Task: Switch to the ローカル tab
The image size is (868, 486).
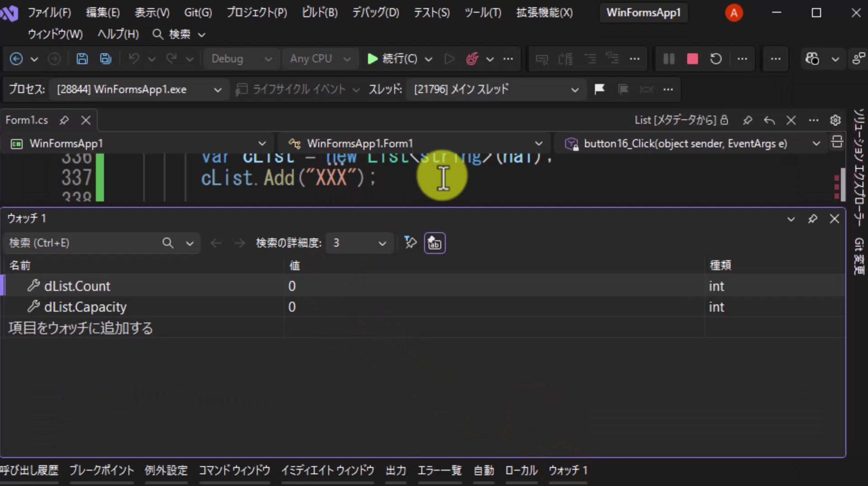Action: tap(521, 471)
